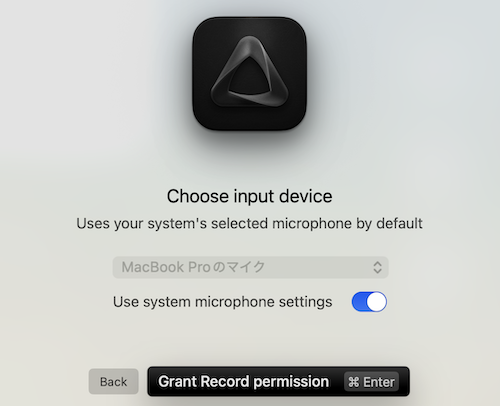Click the word Enter in the shortcut hint
The image size is (500, 406).
(x=379, y=382)
